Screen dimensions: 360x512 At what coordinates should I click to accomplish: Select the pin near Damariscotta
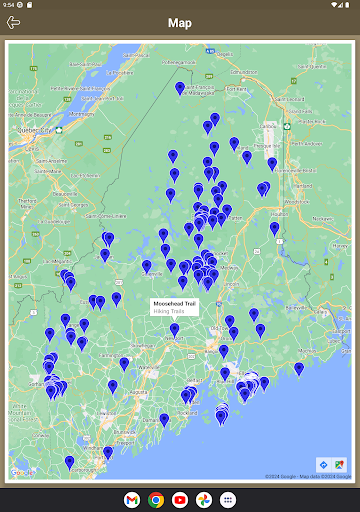pos(164,420)
